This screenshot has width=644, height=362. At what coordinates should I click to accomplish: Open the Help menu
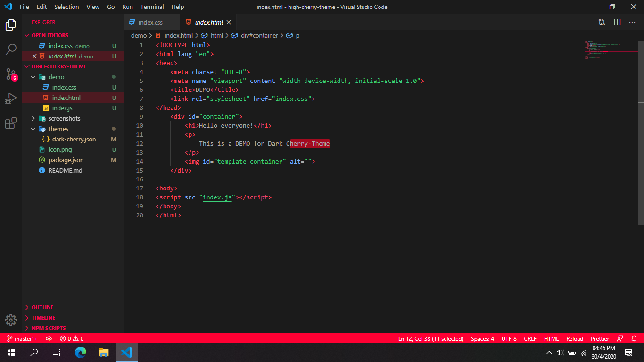(178, 7)
